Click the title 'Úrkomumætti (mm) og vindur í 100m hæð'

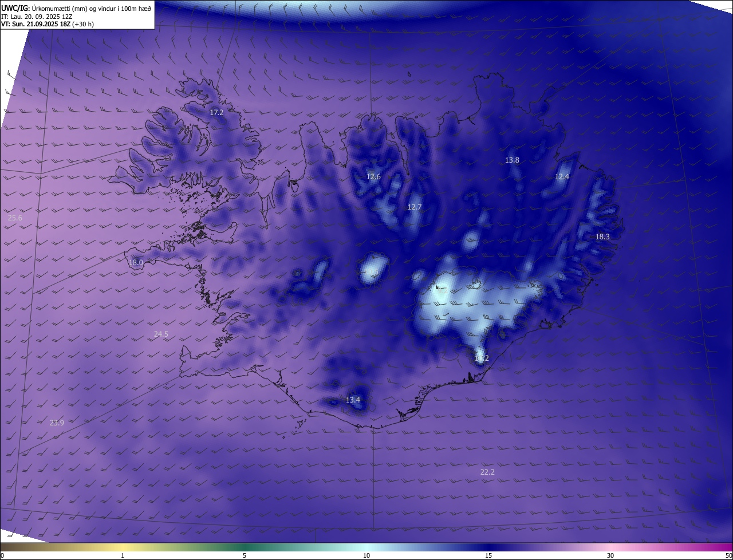(90, 7)
